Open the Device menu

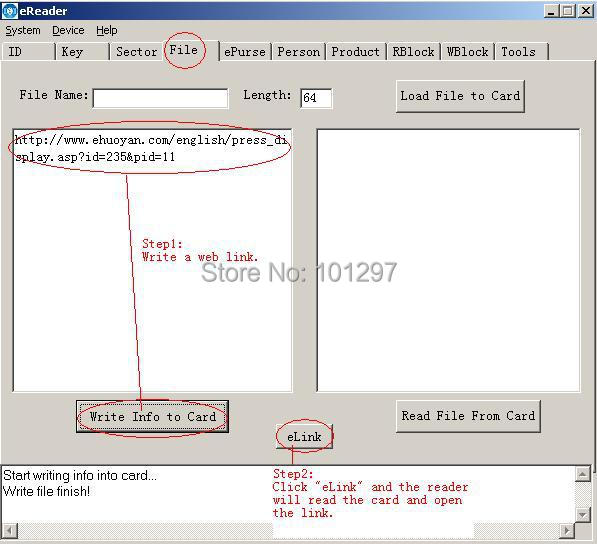[x=68, y=30]
